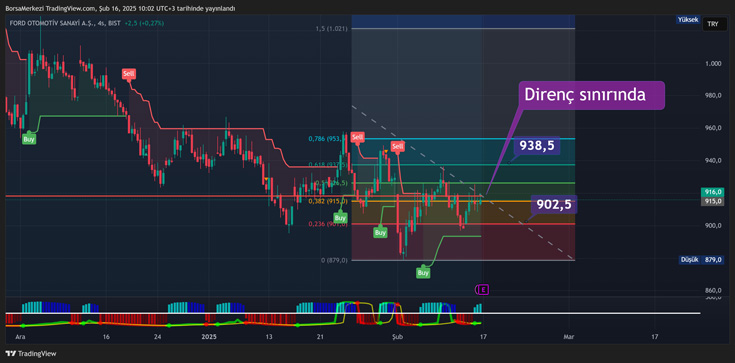This screenshot has width=735, height=363.
Task: Click the 902,5 price note box
Action: 554,205
